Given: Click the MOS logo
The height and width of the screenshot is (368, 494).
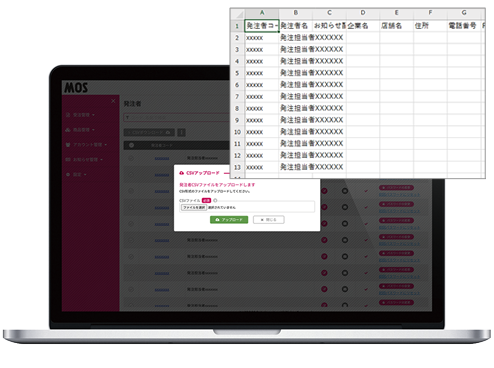Looking at the screenshot, I should pyautogui.click(x=76, y=88).
